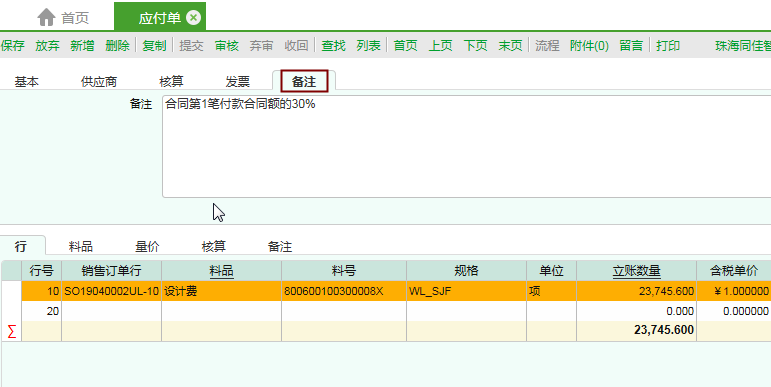Click price 0.000000 in row 20

734,311
